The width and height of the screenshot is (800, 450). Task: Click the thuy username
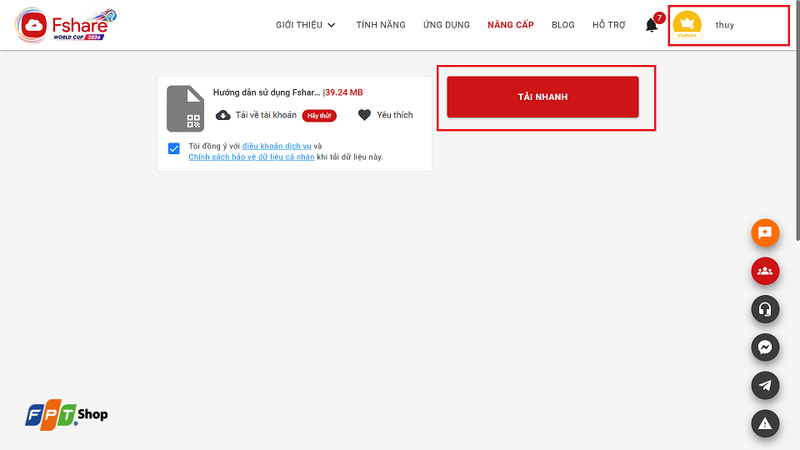(724, 25)
